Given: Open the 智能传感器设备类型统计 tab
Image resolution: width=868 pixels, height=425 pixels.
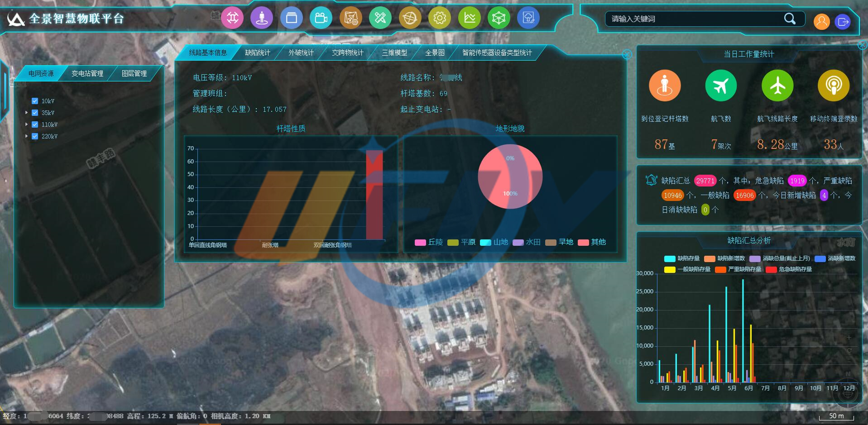Looking at the screenshot, I should click(x=497, y=53).
